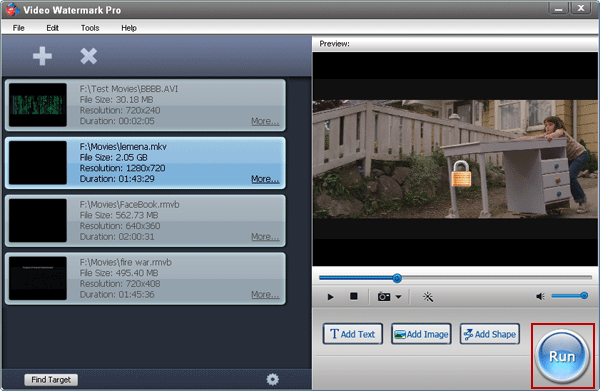Click Duration: 00:02:05 text
Image resolution: width=600 pixels, height=391 pixels.
[x=117, y=121]
